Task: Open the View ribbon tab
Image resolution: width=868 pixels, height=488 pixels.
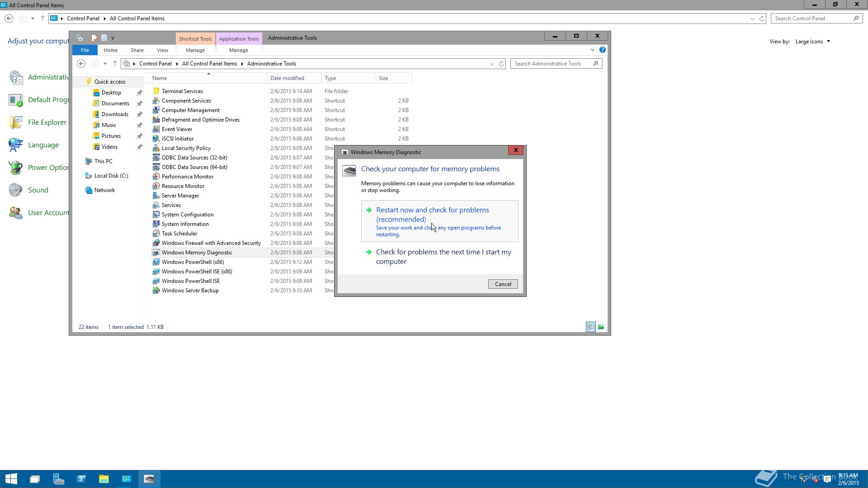Action: coord(162,50)
